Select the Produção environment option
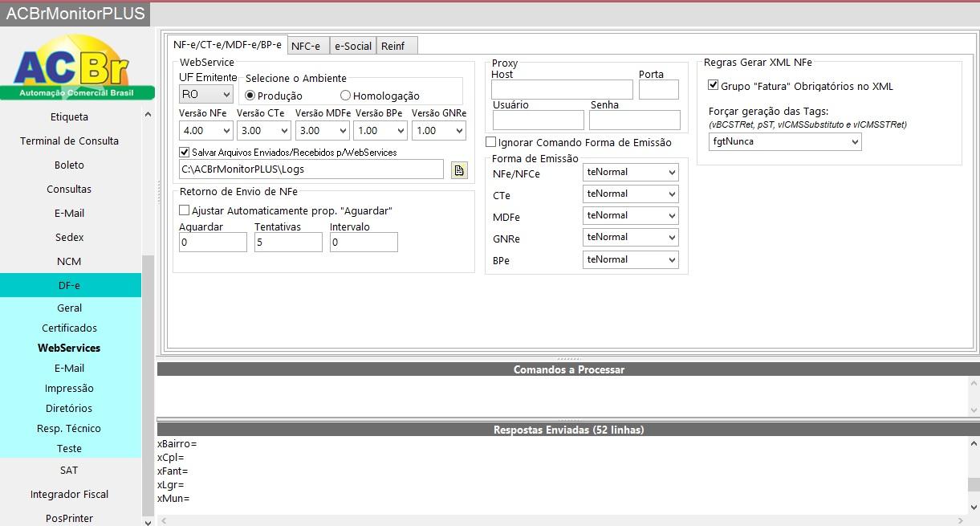 tap(250, 96)
